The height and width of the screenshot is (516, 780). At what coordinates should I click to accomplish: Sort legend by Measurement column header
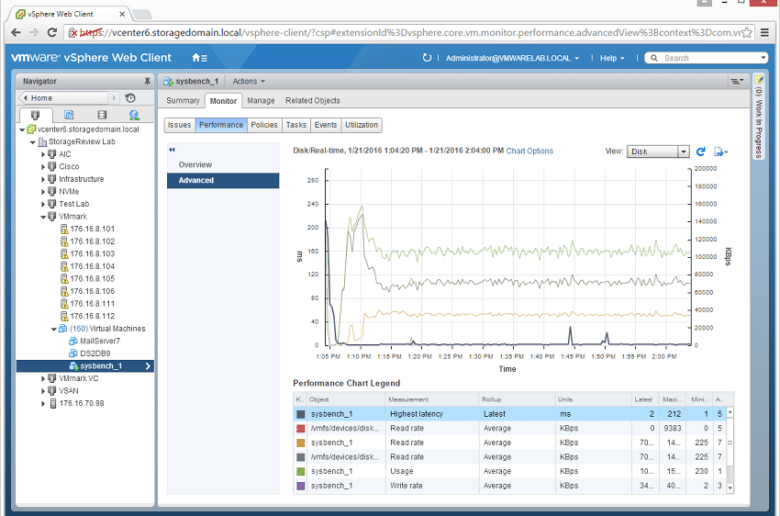(x=432, y=399)
